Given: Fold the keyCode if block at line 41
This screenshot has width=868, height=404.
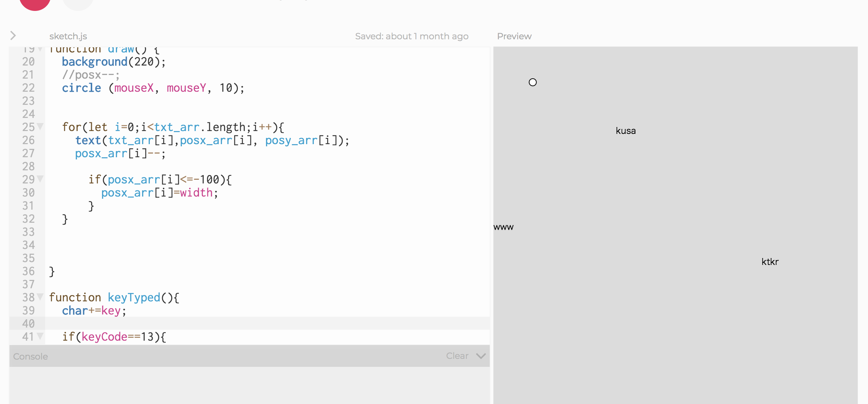Looking at the screenshot, I should [40, 336].
